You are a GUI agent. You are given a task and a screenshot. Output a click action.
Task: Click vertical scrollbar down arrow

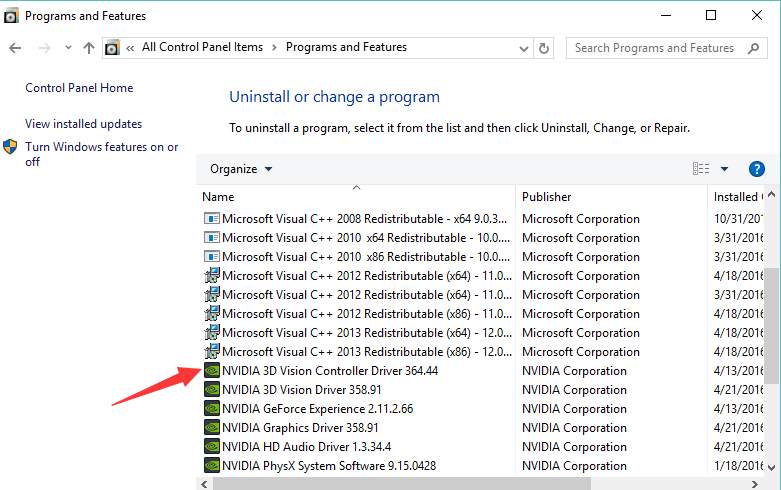[772, 467]
